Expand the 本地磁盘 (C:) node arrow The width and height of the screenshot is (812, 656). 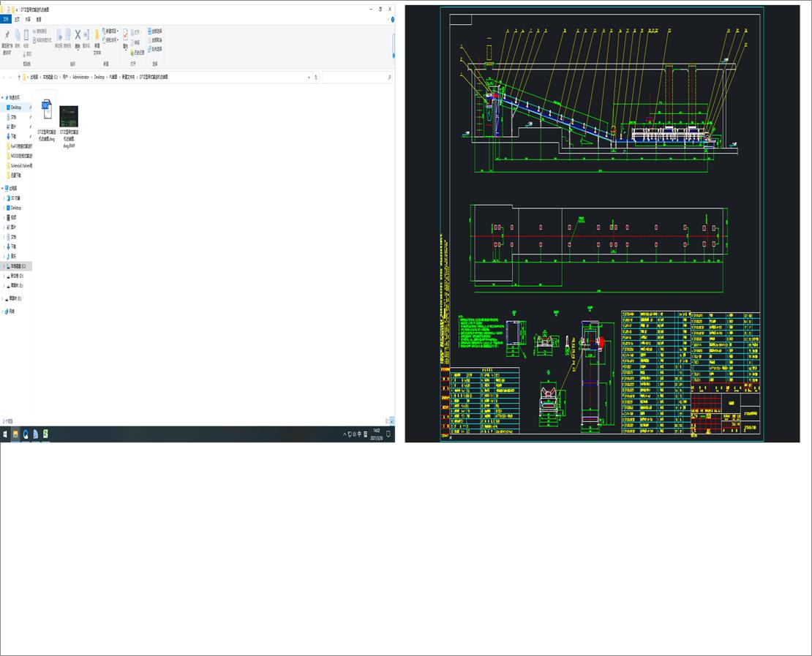(x=4, y=265)
